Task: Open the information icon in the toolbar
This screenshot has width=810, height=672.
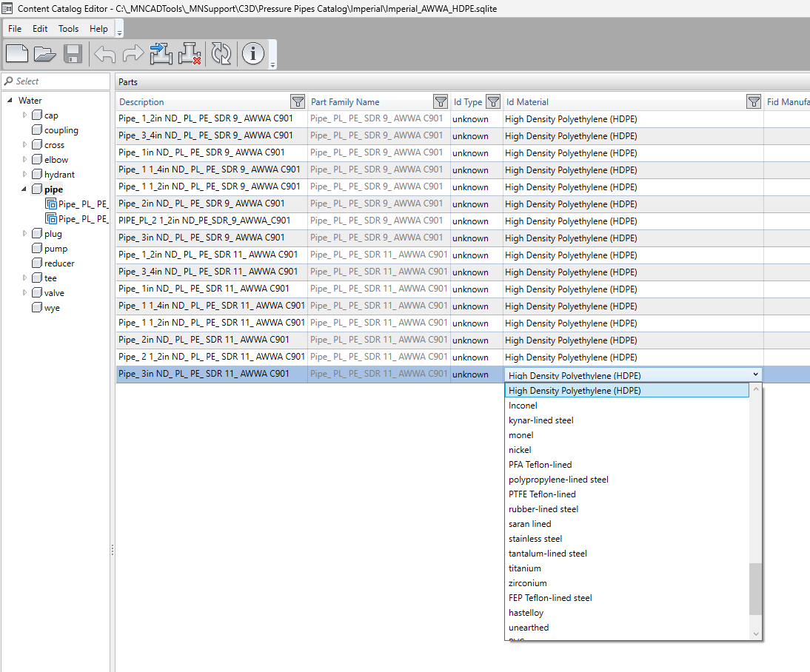Action: click(x=253, y=54)
